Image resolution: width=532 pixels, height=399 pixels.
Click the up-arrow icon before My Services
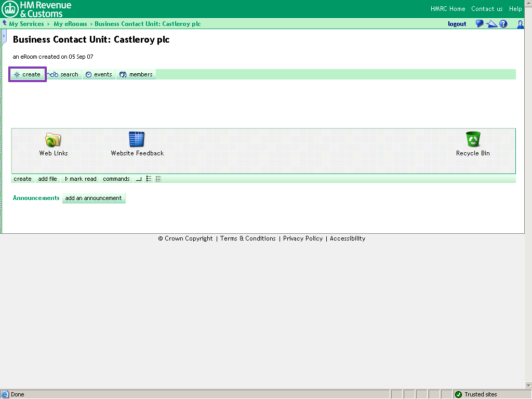point(5,23)
